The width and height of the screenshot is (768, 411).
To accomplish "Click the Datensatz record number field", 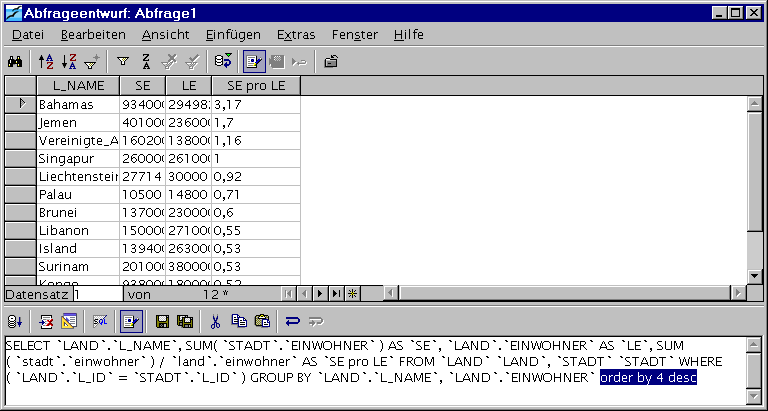I will [98, 294].
